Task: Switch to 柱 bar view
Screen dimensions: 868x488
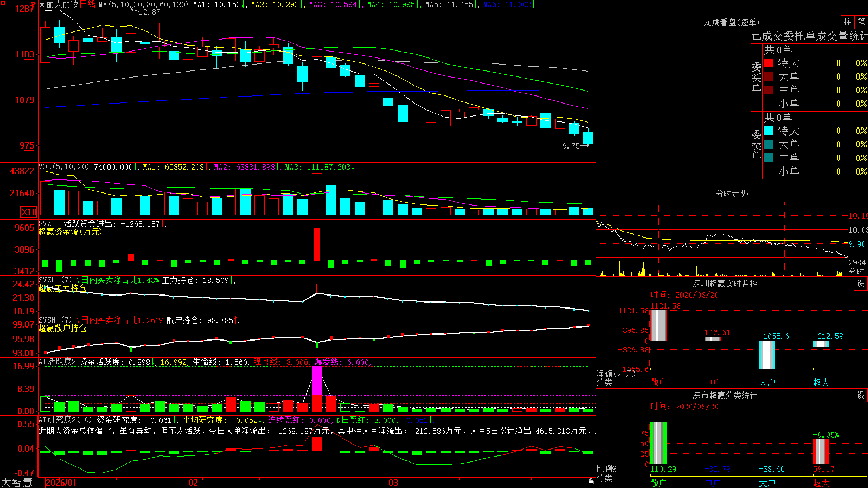Action: tap(847, 22)
